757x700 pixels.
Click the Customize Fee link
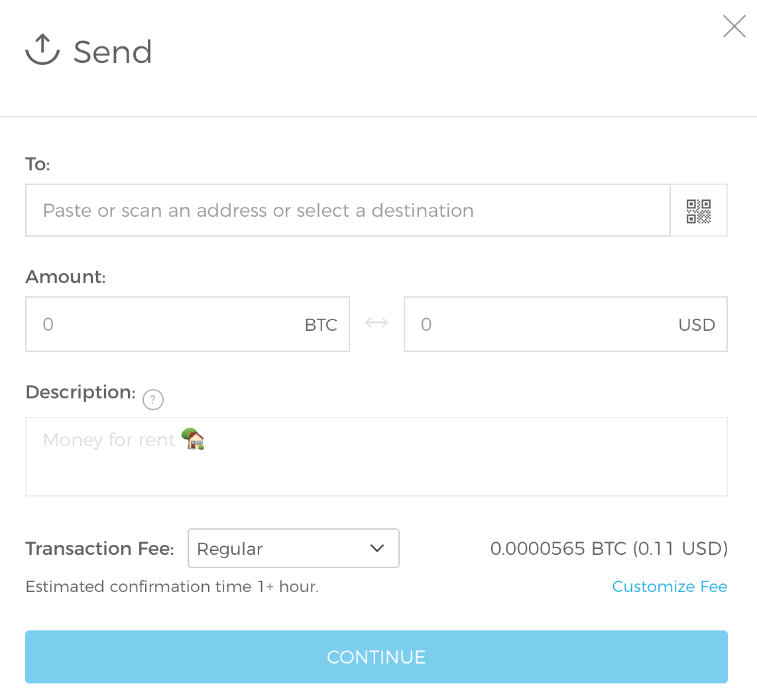[670, 587]
